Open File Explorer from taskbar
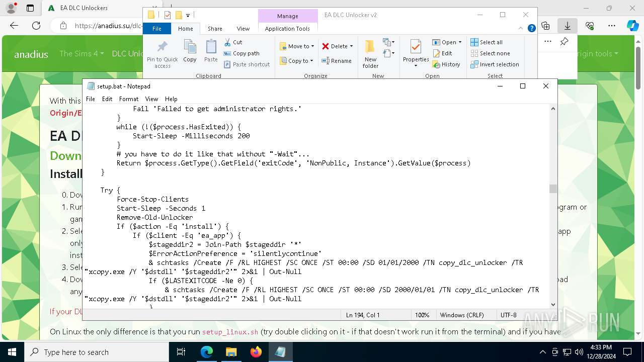The image size is (644, 362). 231,352
